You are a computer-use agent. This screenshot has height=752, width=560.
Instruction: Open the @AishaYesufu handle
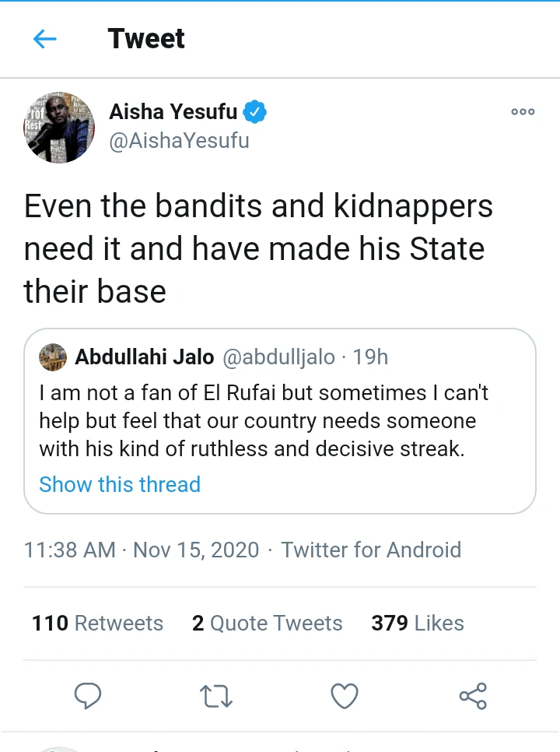pos(179,142)
